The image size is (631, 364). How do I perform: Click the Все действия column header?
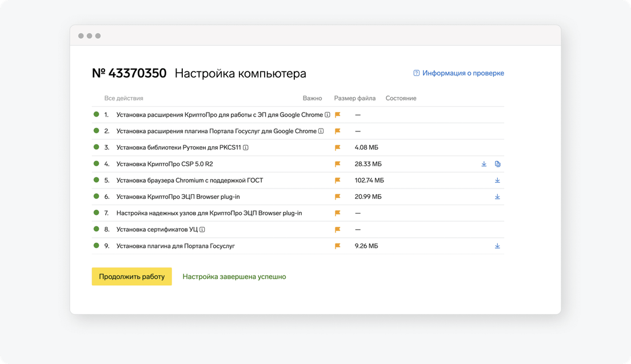(x=123, y=98)
